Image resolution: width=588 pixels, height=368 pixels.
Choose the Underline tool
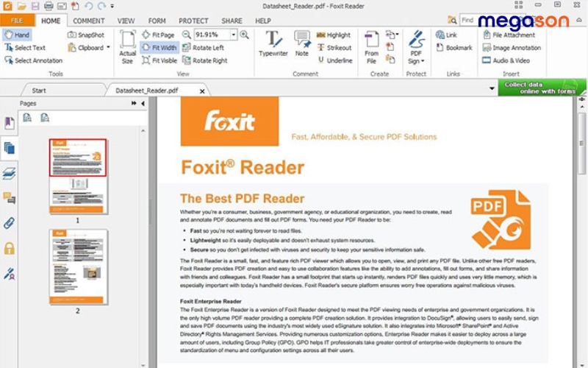(335, 60)
